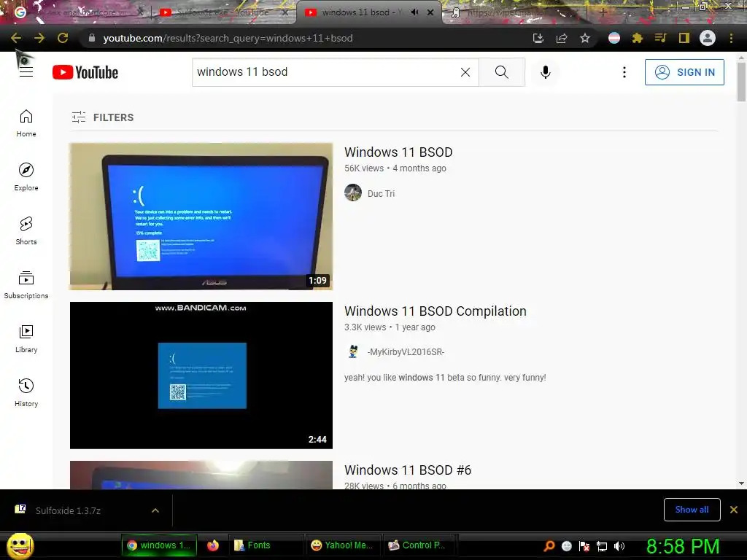Open the Windows 11 BSOD laptop thumbnail
The height and width of the screenshot is (560, 747).
coord(201,216)
